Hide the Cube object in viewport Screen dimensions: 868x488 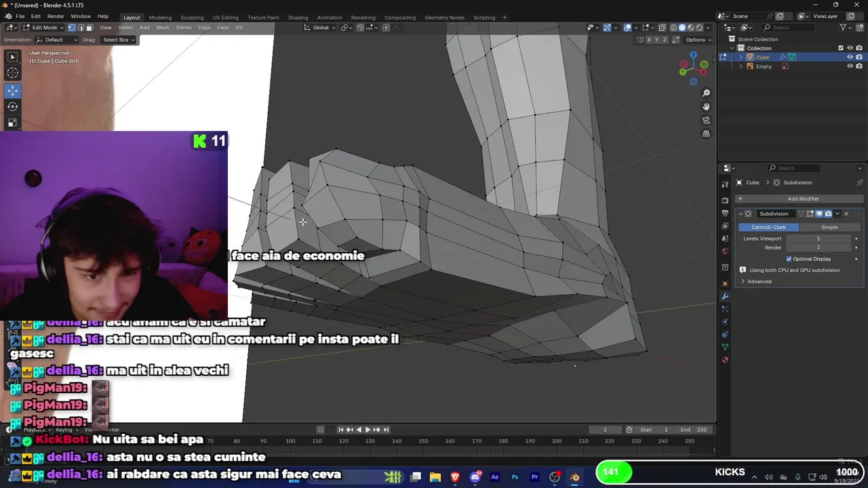850,58
